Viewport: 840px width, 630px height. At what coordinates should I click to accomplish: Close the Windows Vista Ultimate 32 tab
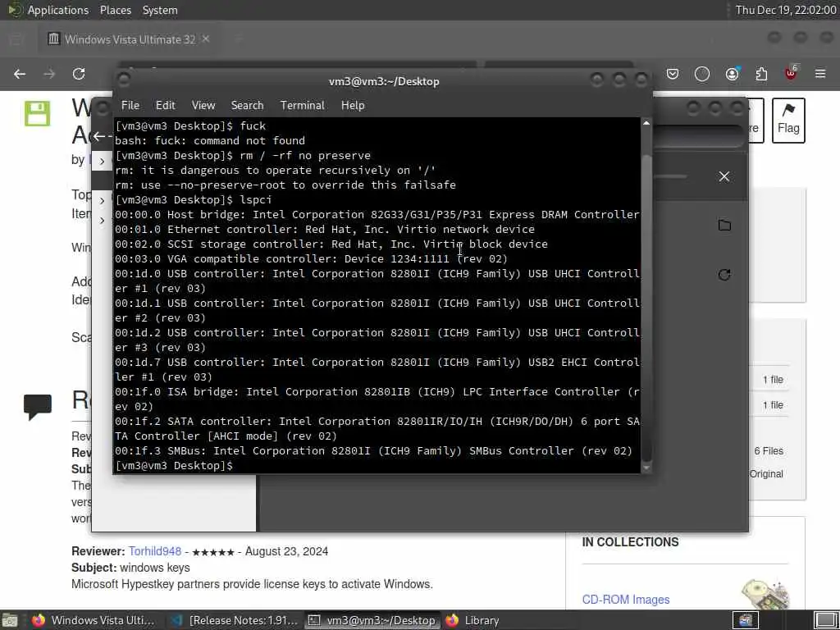206,39
